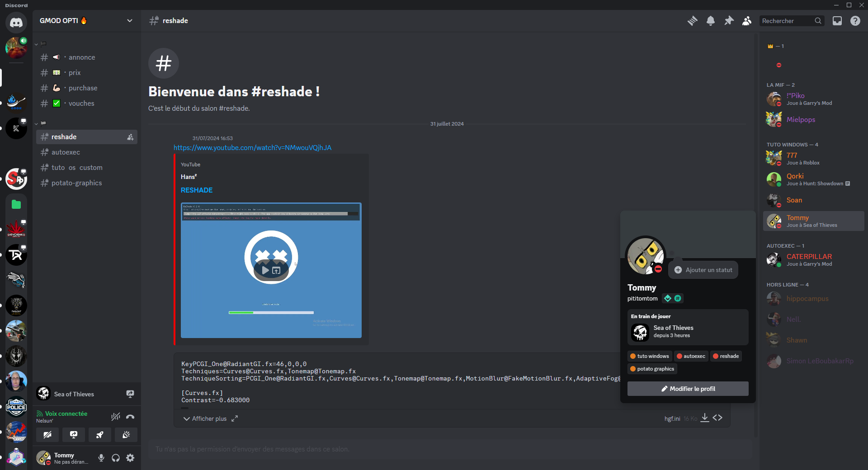
Task: Open the POLICE MOD server icon
Action: tap(16, 407)
